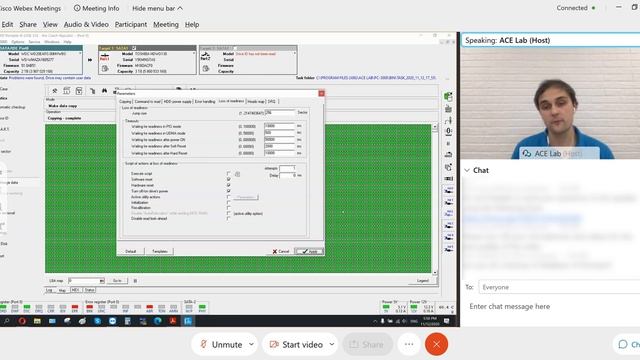Open the Webex Help menu
640x360 pixels.
click(x=192, y=24)
